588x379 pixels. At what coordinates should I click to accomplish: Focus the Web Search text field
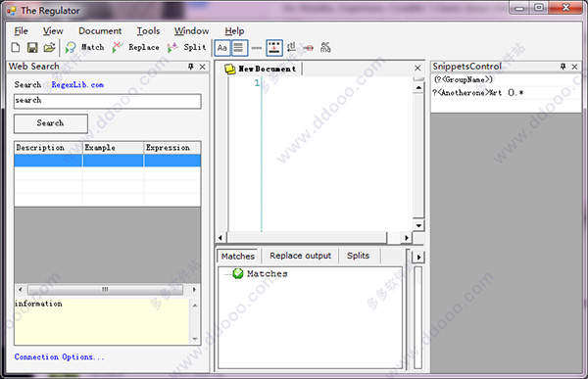pyautogui.click(x=107, y=101)
